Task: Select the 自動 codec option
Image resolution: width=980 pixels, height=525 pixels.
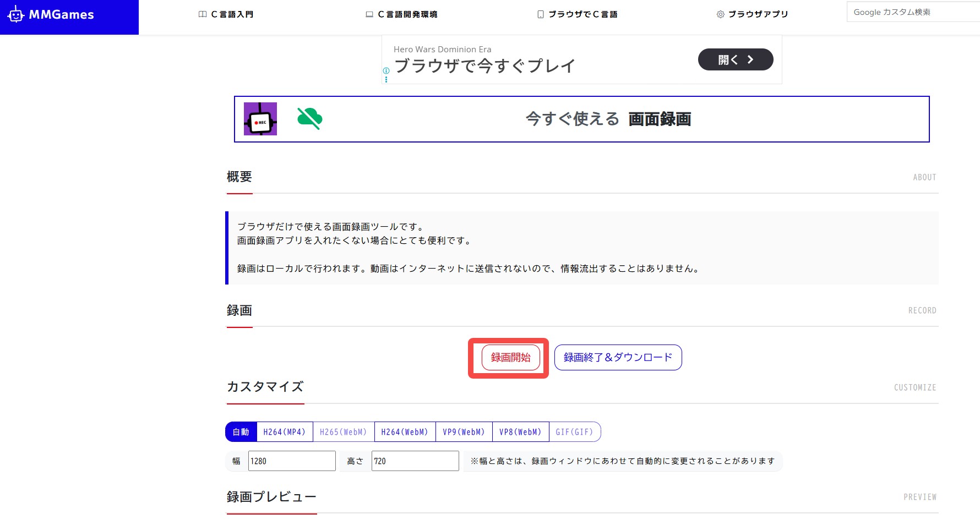Action: [241, 432]
